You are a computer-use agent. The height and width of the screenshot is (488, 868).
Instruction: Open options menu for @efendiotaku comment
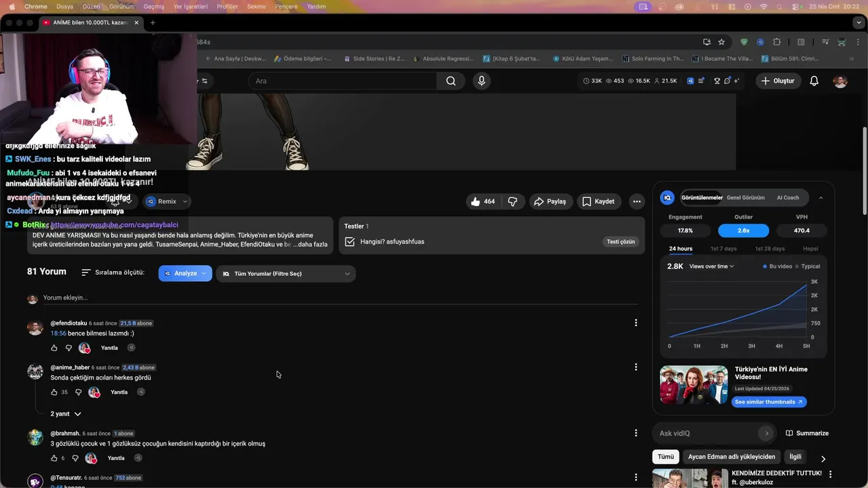[x=635, y=323]
